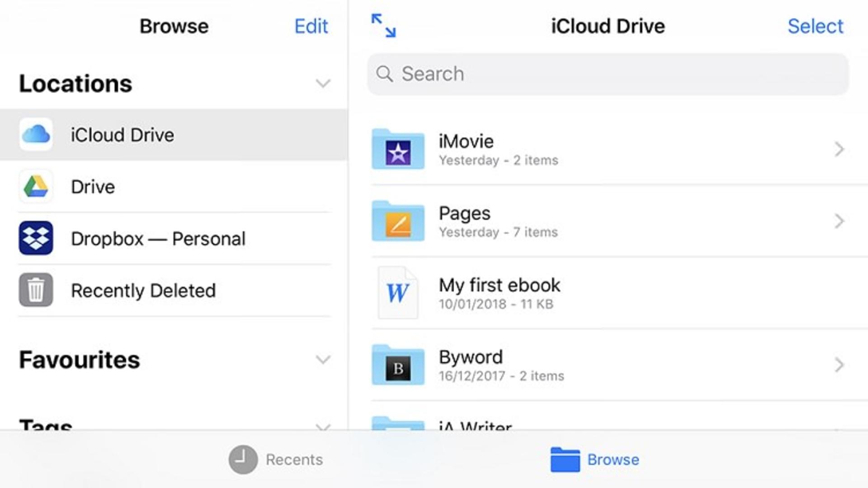Open the Pages folder icon
Viewport: 868px width, 488px height.
pos(398,221)
